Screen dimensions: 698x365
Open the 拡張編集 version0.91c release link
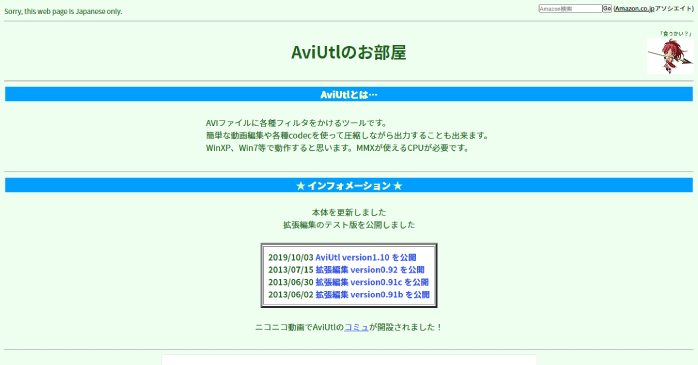[372, 282]
